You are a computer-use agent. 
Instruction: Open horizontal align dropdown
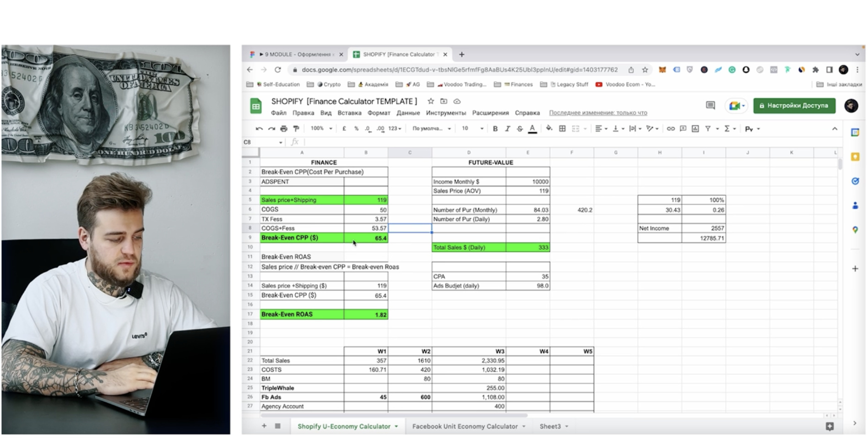[x=601, y=129]
